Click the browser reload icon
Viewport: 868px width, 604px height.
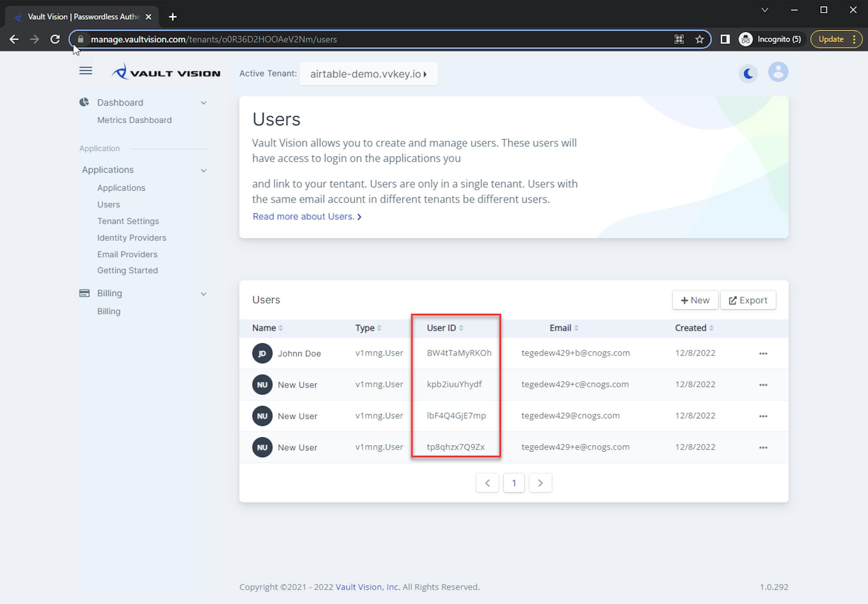click(x=55, y=39)
